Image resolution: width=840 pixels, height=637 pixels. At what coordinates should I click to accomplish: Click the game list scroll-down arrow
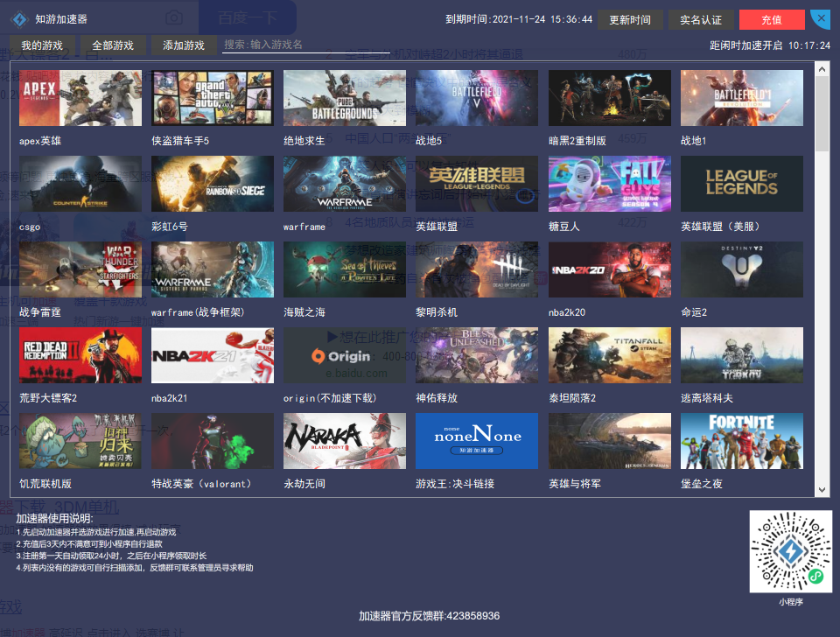[822, 490]
